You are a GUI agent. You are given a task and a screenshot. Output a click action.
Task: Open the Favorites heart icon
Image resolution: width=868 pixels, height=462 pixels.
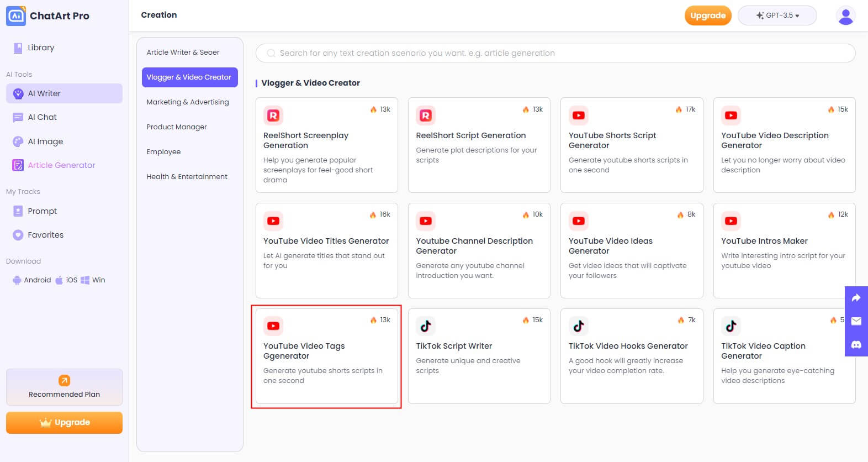18,235
